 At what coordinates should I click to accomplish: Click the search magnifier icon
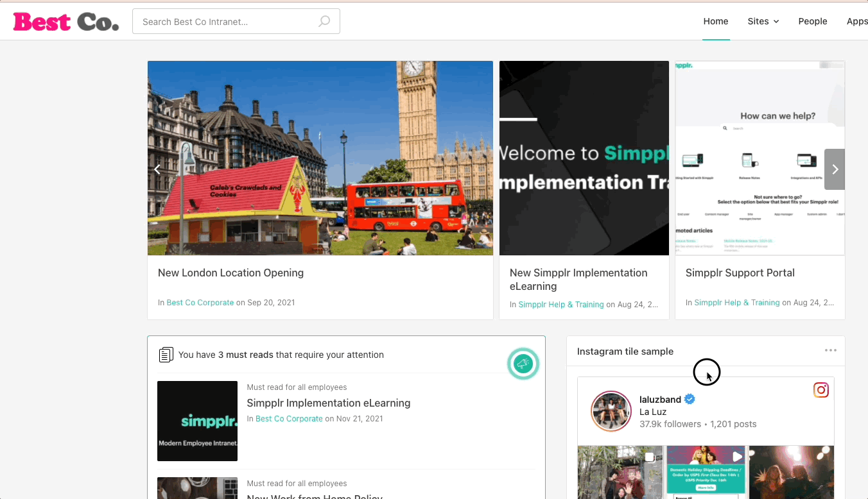(325, 22)
